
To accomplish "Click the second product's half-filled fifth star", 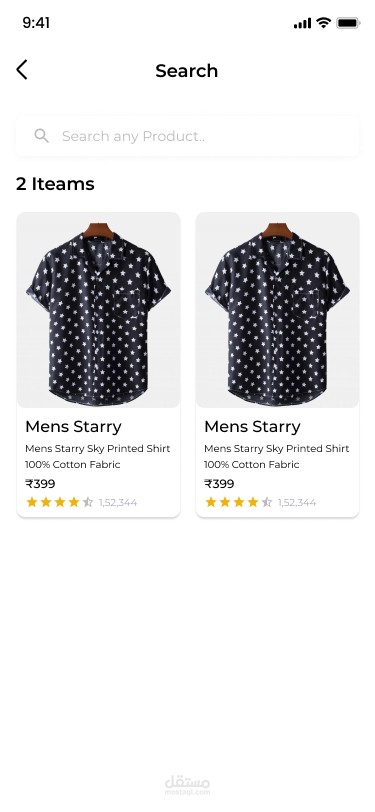I will (x=267, y=502).
